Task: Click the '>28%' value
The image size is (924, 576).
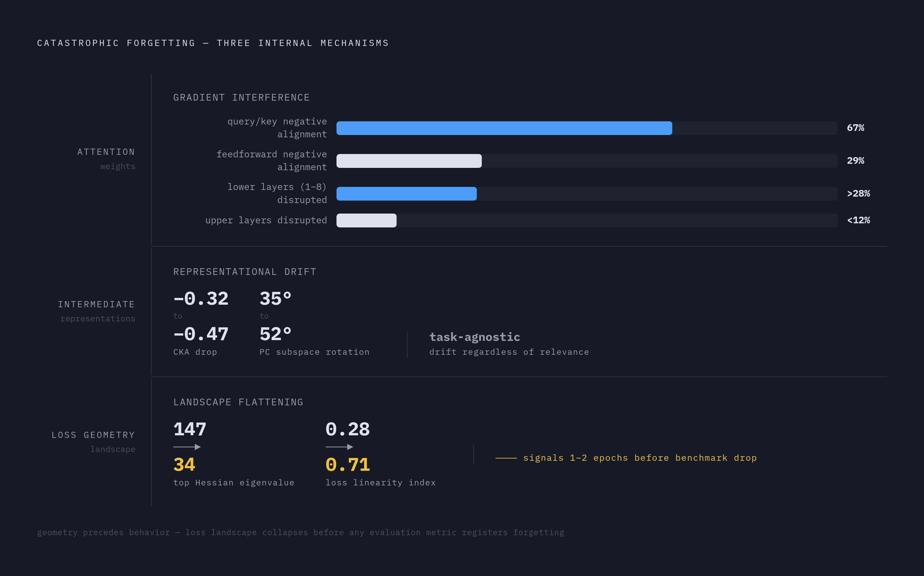Action: pyautogui.click(x=859, y=194)
